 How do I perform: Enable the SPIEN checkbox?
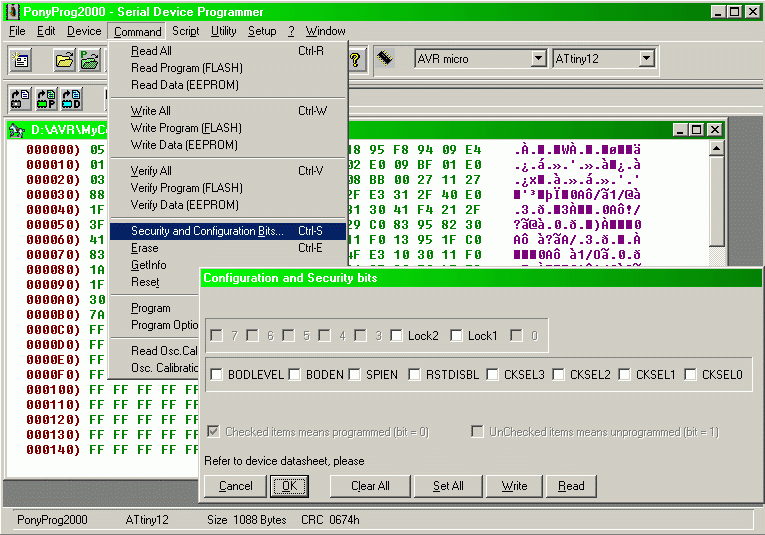click(x=355, y=375)
